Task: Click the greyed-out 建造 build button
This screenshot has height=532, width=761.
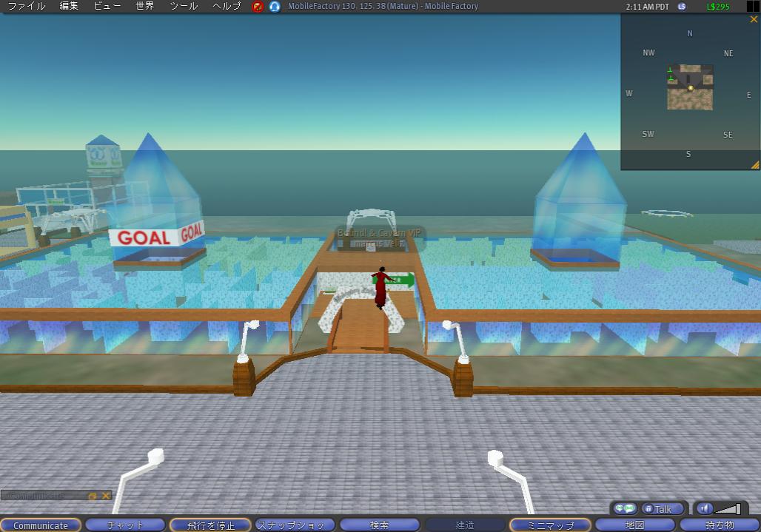Action: (464, 525)
